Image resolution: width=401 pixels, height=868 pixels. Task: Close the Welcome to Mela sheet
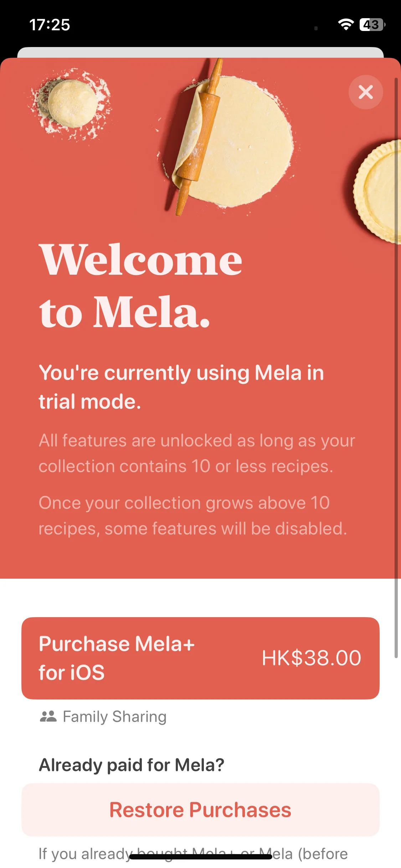(x=366, y=92)
